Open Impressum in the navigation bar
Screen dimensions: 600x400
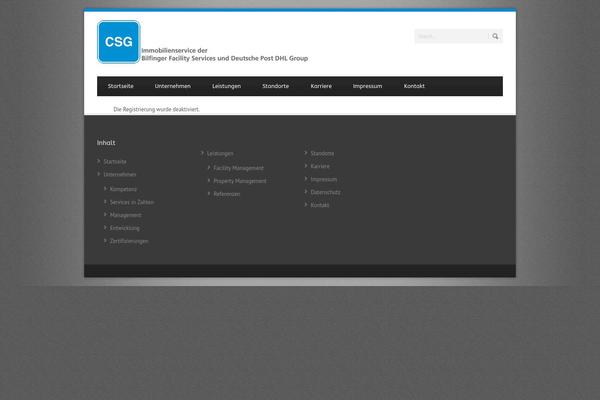367,86
